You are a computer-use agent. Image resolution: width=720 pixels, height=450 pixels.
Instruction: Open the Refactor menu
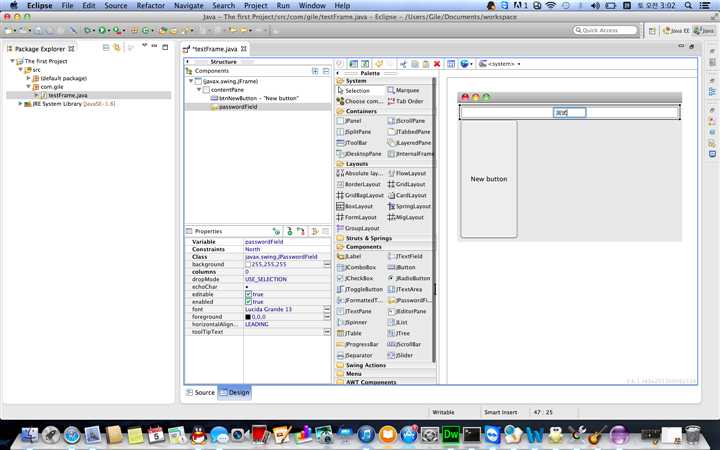pyautogui.click(x=150, y=6)
